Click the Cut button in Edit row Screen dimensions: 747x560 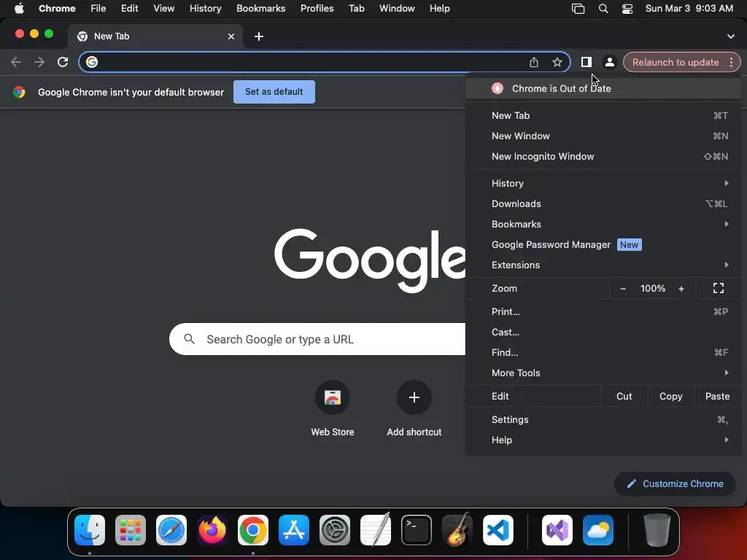624,396
